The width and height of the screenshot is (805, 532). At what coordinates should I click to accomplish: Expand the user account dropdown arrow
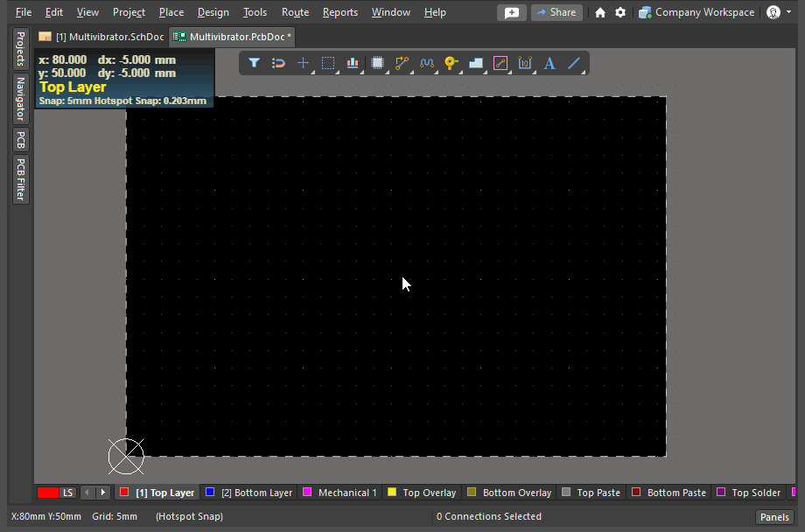click(789, 12)
